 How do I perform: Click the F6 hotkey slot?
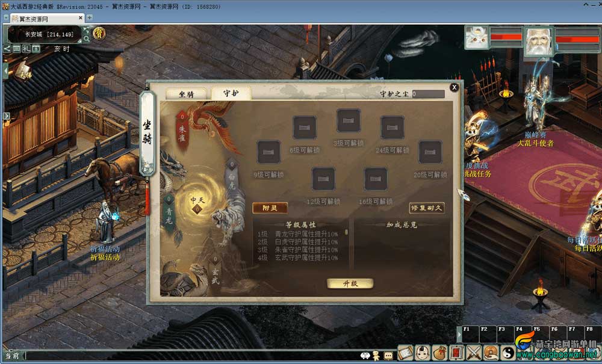(x=558, y=334)
